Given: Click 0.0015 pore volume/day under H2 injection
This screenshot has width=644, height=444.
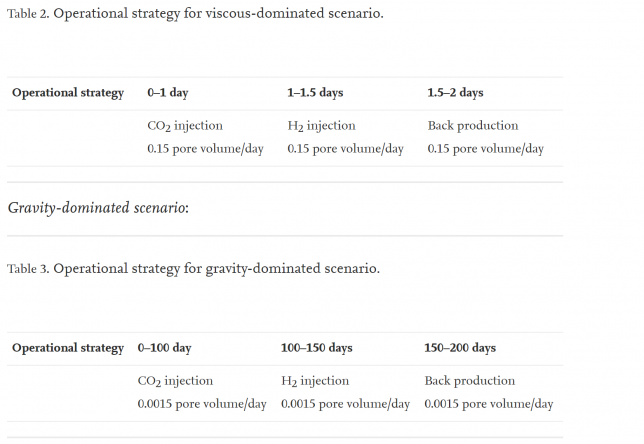Looking at the screenshot, I should 345,404.
